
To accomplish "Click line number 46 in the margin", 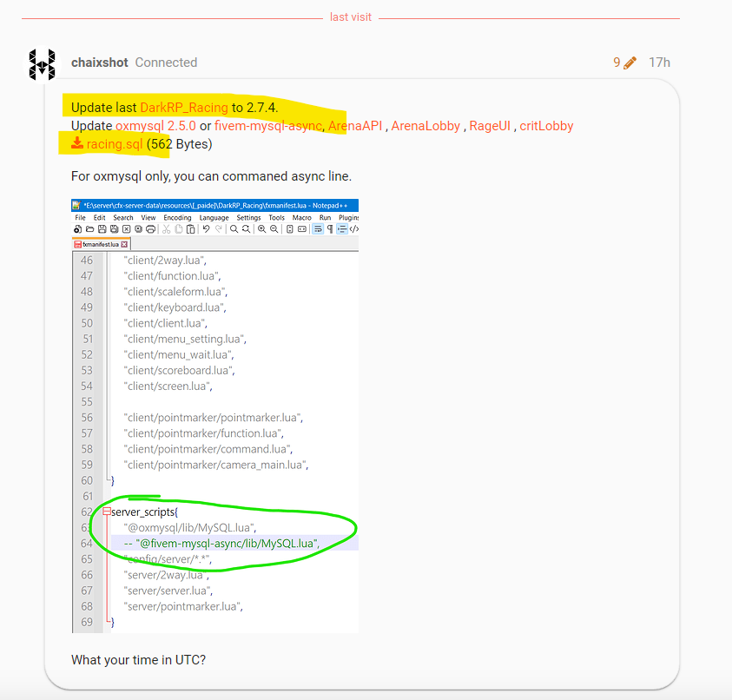I will [x=87, y=260].
